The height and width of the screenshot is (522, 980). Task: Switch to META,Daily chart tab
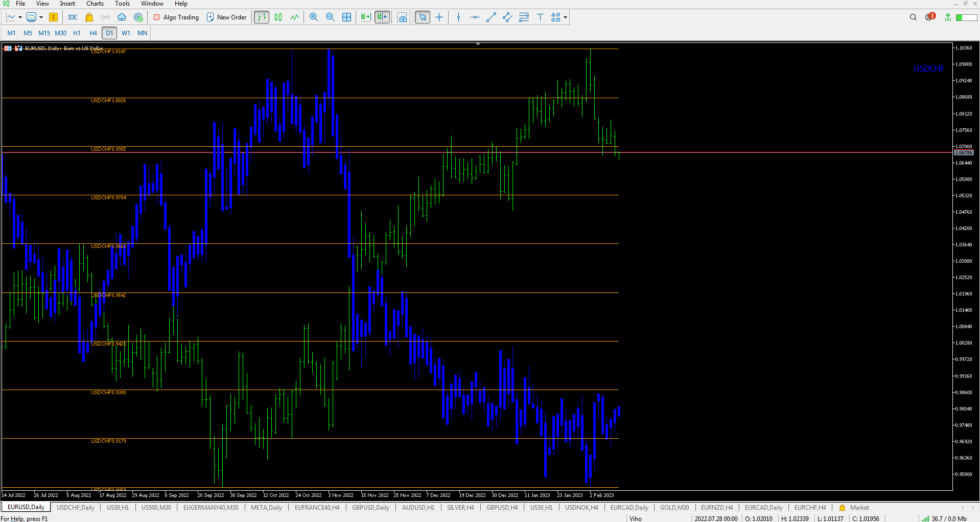(266, 508)
